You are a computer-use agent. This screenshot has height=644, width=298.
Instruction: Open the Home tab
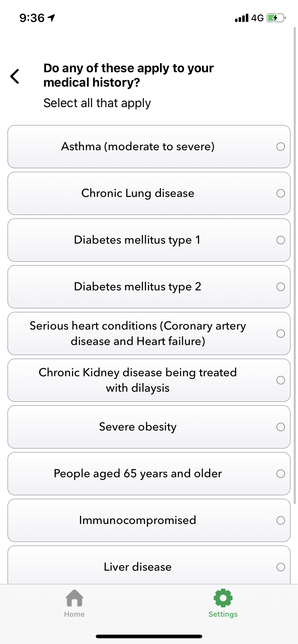[x=74, y=603]
